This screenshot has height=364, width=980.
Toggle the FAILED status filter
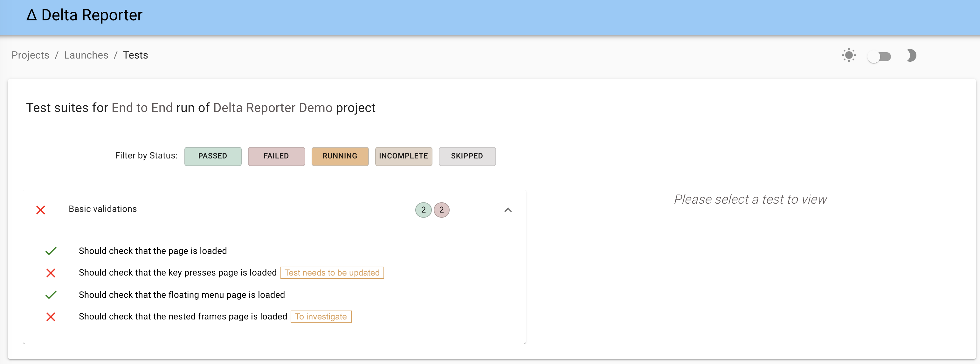click(276, 156)
